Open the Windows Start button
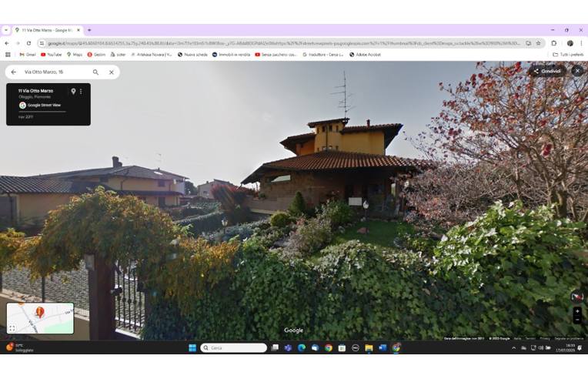 click(192, 348)
